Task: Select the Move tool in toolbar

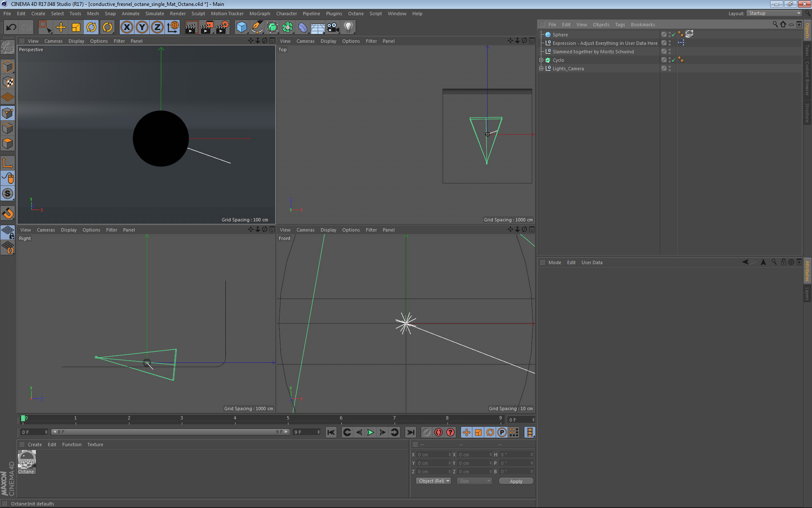Action: point(61,28)
